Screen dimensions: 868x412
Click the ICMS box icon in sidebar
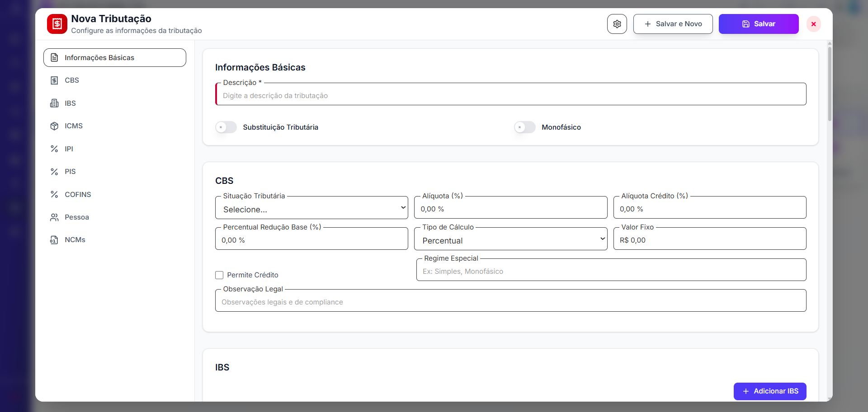(54, 126)
